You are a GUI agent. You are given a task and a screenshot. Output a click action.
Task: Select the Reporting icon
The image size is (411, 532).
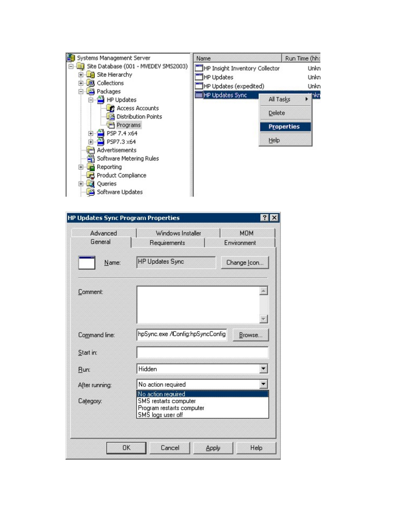click(x=90, y=167)
